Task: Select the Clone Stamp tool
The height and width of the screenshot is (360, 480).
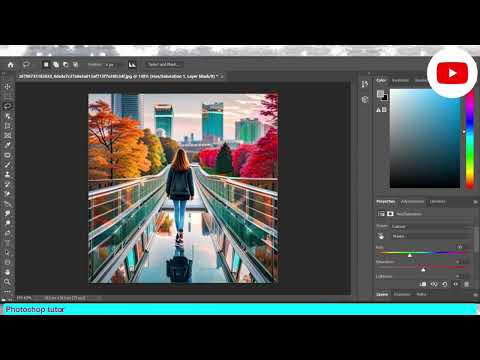Action: pos(7,174)
